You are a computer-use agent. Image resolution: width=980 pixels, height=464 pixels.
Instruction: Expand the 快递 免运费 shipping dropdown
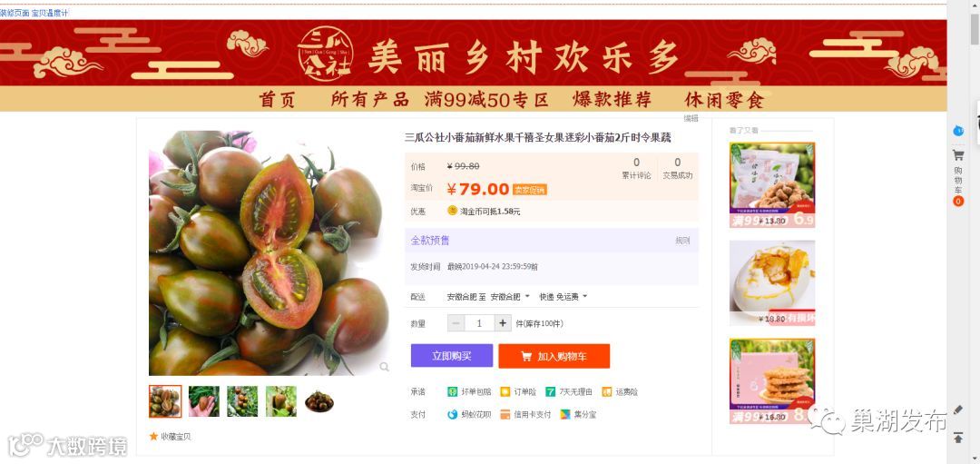point(563,296)
